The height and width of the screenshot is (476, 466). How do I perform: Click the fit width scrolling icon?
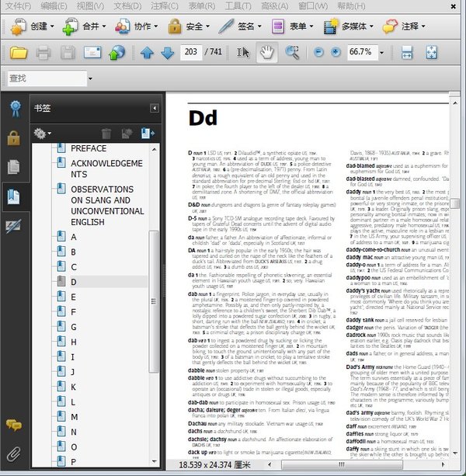(x=407, y=53)
